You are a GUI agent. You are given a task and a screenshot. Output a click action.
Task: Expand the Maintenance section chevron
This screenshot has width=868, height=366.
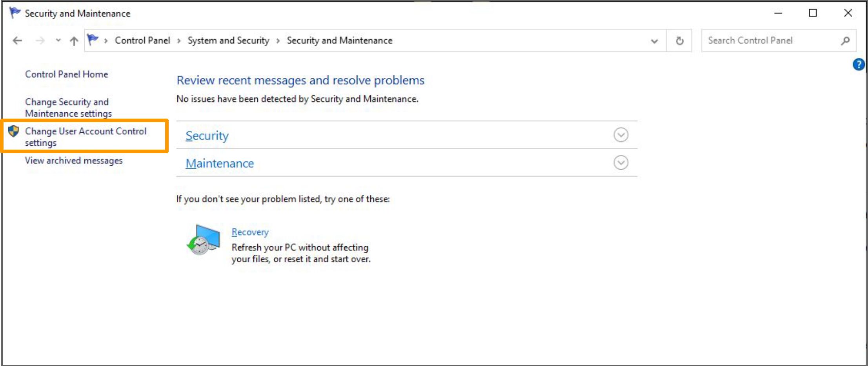point(621,163)
